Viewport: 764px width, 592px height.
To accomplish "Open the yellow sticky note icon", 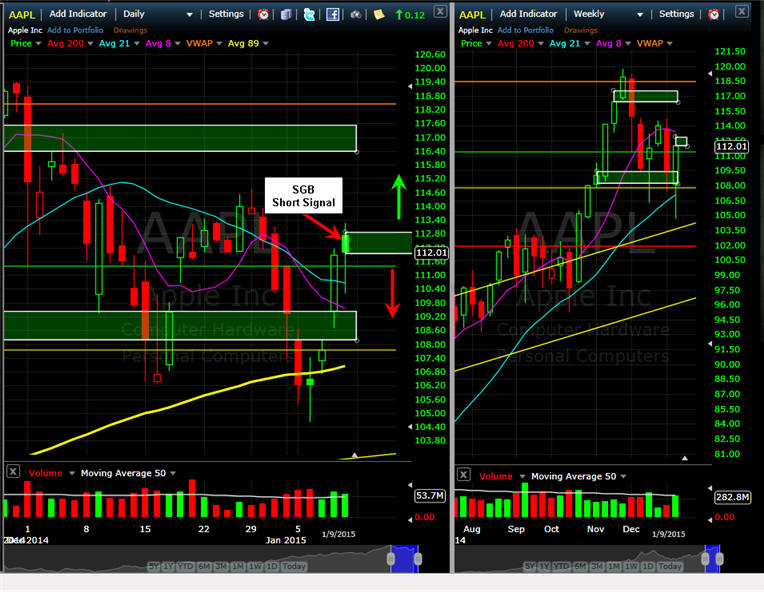I will click(x=379, y=15).
